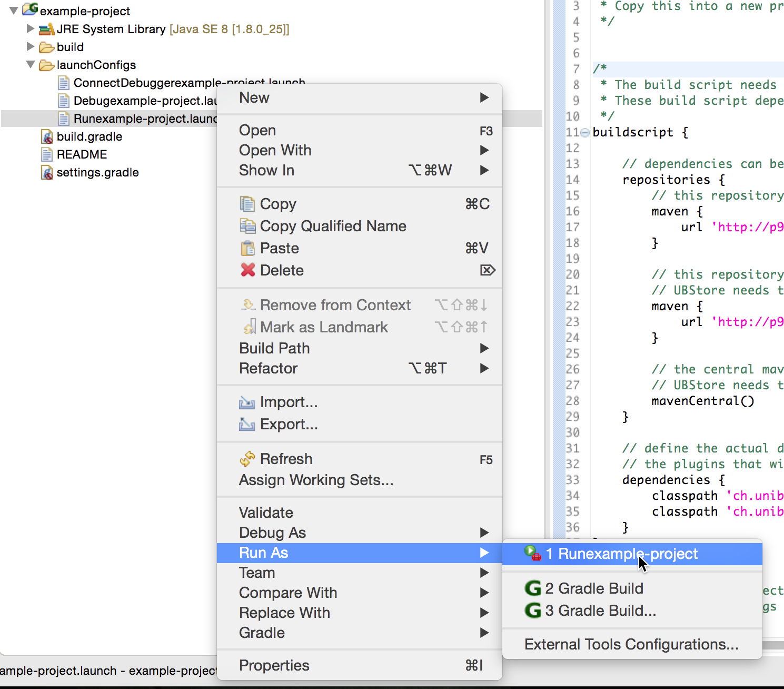
Task: Open the Team submenu
Action: (x=360, y=573)
